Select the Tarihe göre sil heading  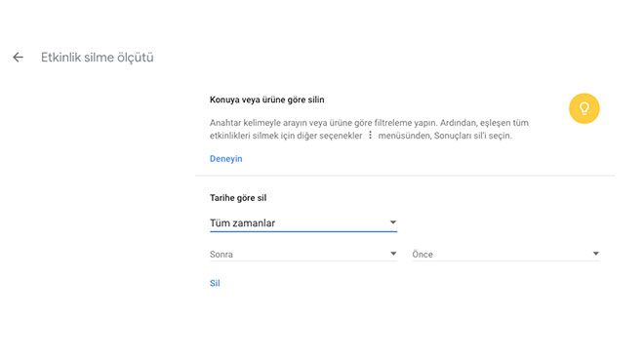tap(238, 198)
